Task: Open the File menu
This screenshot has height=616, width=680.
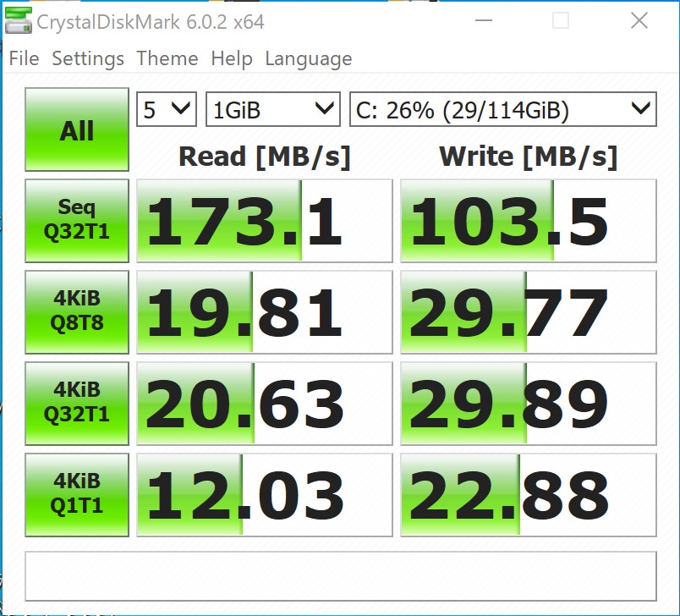Action: pyautogui.click(x=25, y=58)
